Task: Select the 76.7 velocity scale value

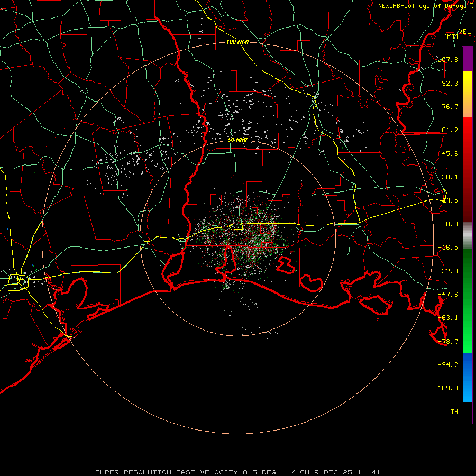Action: 450,106
